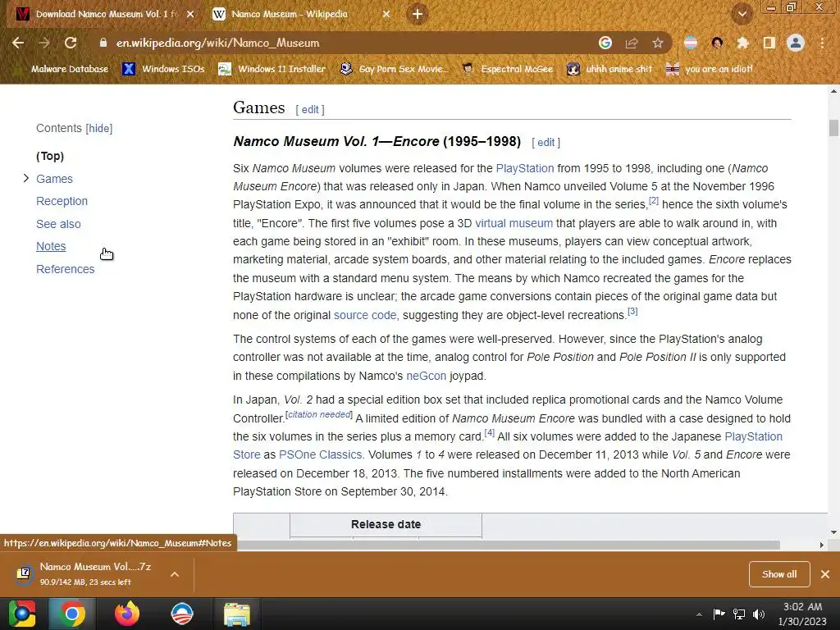Open the Start menu icon in taskbar

coord(22,614)
